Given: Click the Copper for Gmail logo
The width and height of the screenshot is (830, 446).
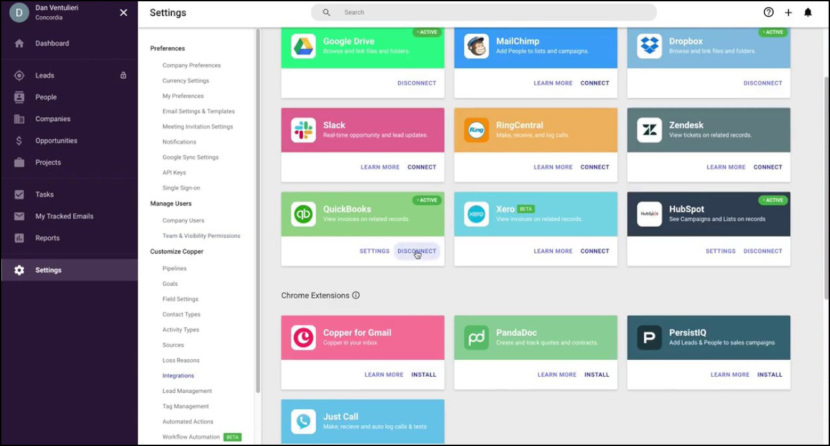Looking at the screenshot, I should click(303, 338).
